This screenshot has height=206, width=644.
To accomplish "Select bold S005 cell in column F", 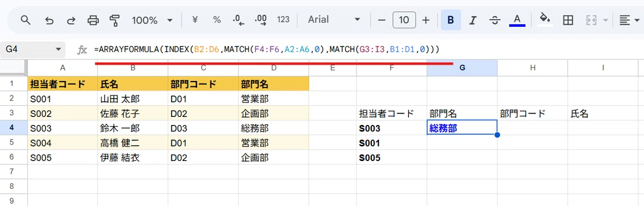I will [392, 157].
